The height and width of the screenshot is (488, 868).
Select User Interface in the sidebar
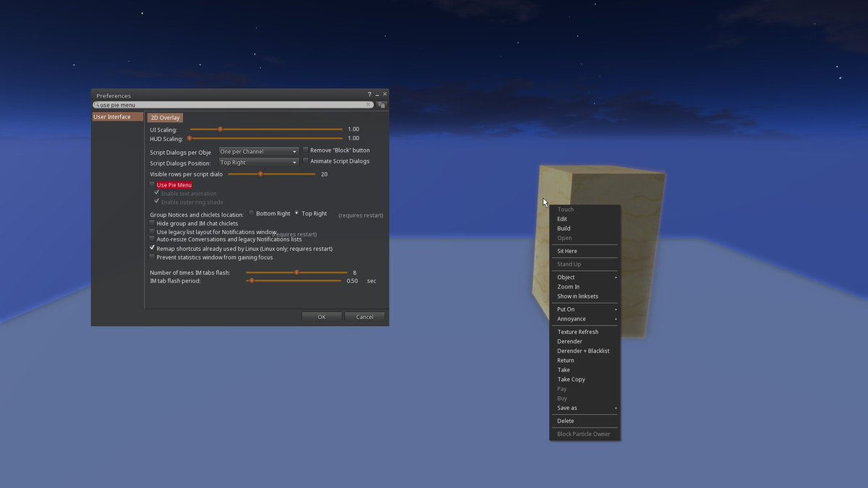click(117, 116)
